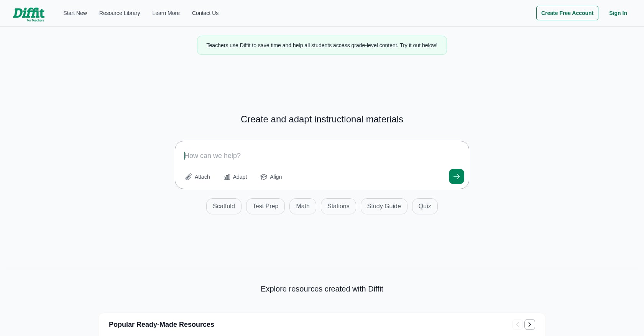644x336 pixels.
Task: Click the Sign In link
Action: tap(618, 13)
